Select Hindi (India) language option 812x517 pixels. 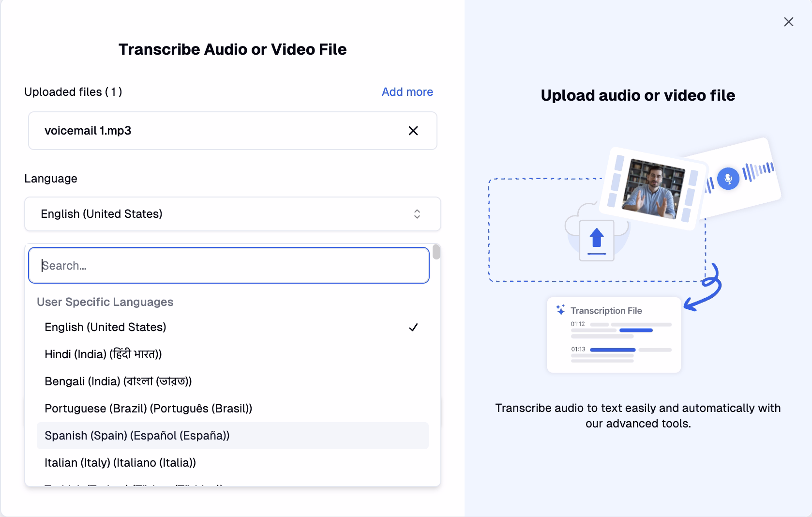232,354
